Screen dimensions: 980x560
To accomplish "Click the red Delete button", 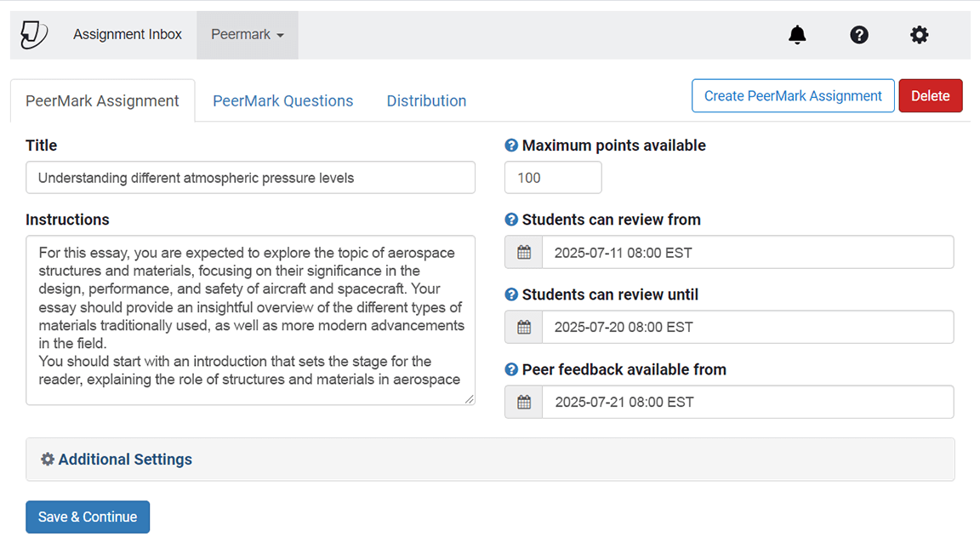I will pos(930,96).
